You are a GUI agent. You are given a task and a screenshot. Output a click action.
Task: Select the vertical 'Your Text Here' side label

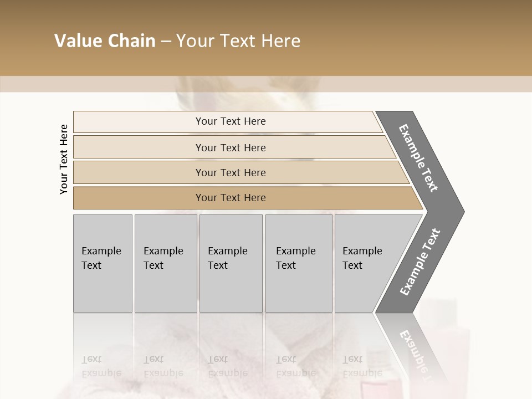(x=64, y=159)
